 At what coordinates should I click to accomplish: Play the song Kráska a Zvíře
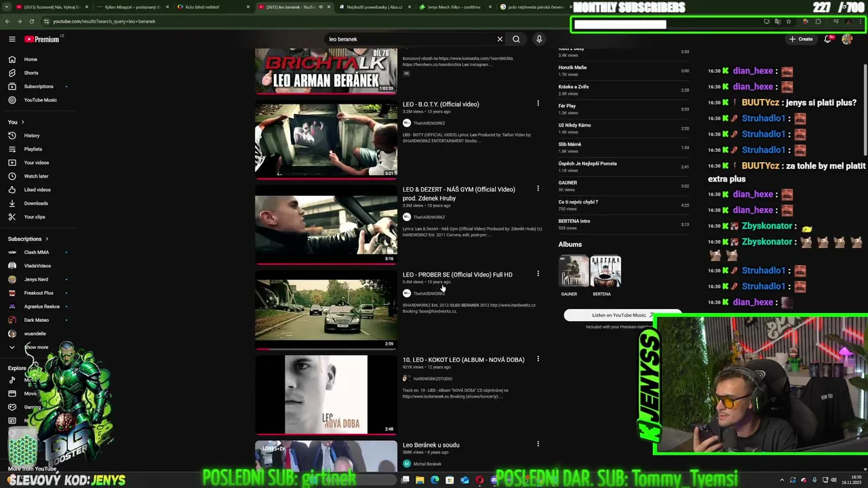coord(624,89)
